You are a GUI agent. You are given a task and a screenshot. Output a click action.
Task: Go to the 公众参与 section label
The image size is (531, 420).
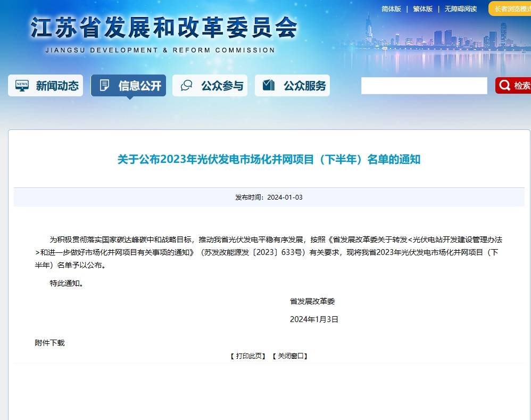coord(222,86)
